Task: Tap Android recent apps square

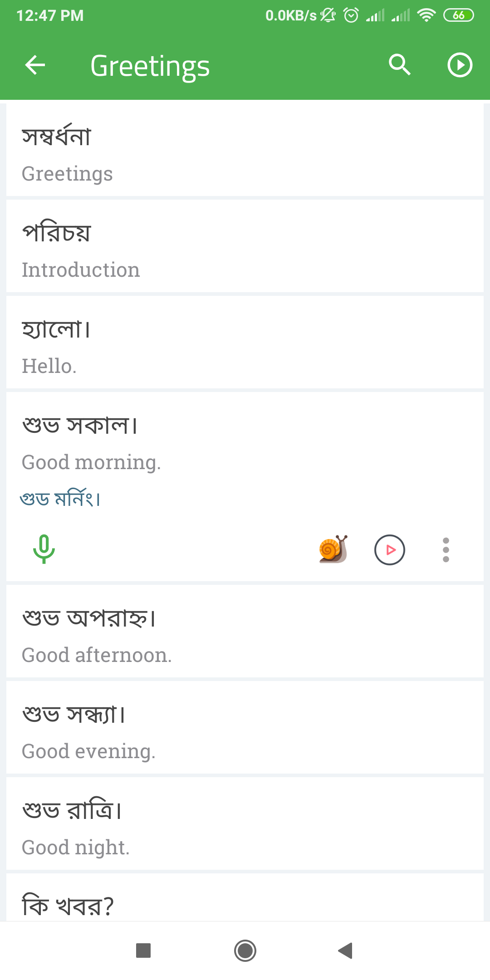Action: click(143, 951)
